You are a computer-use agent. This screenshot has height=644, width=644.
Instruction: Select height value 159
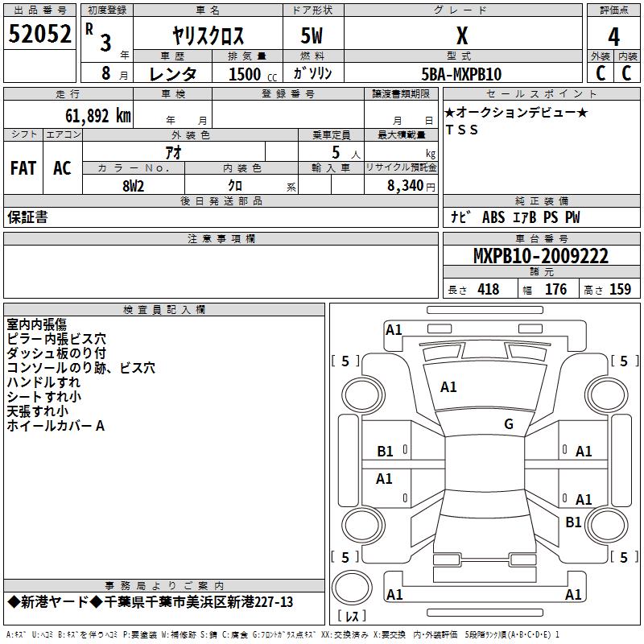click(620, 290)
